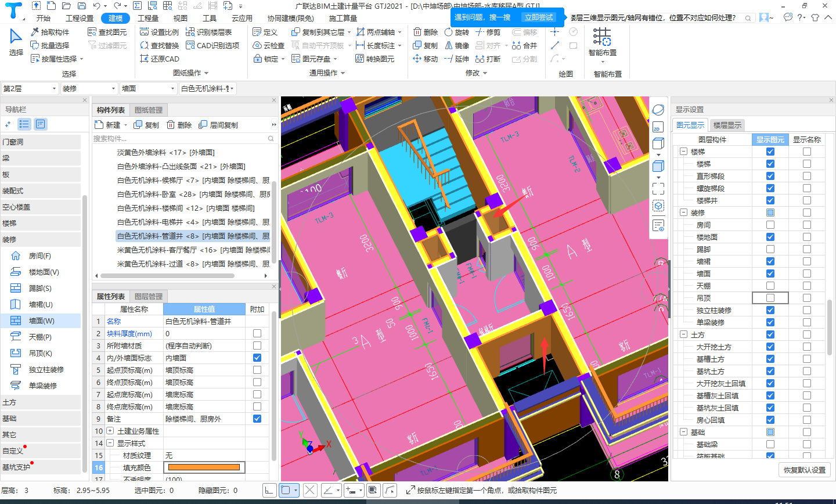Toggle 显示名称 checkbox for 墙面
Viewport: 836px width, 504px height.
[x=807, y=273]
